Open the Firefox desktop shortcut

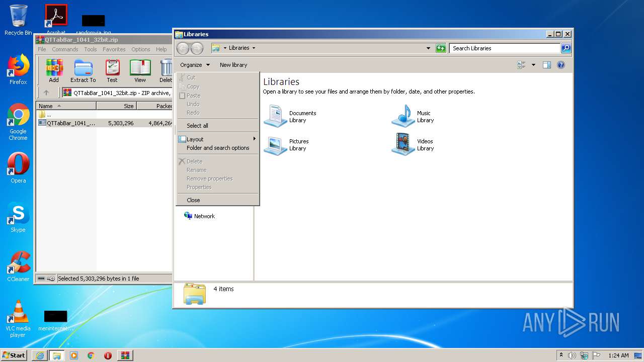tap(18, 69)
